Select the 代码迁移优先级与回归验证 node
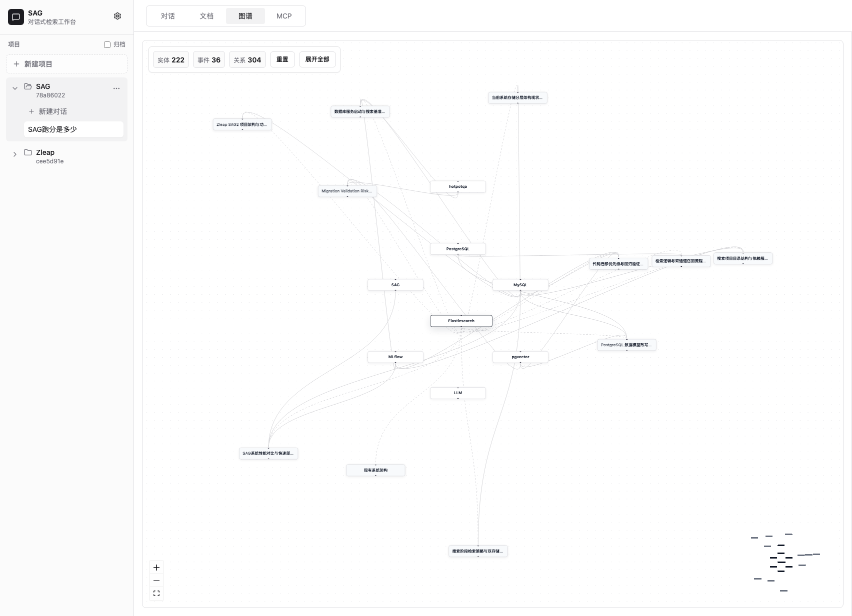 (x=618, y=264)
